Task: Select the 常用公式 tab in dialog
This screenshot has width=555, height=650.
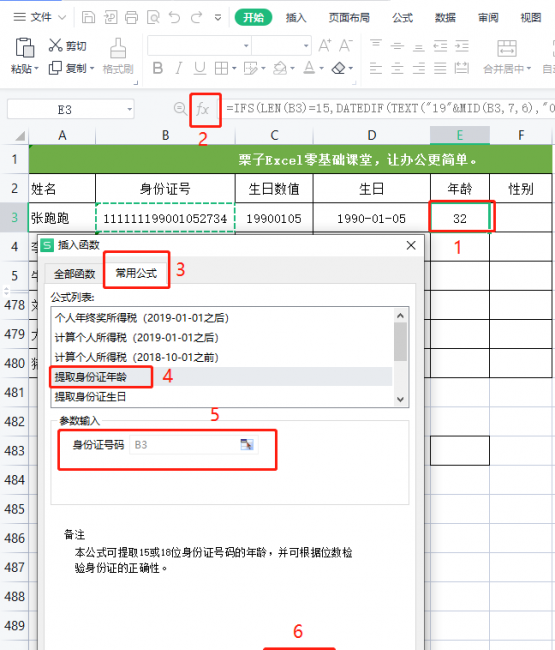Action: coord(136,273)
